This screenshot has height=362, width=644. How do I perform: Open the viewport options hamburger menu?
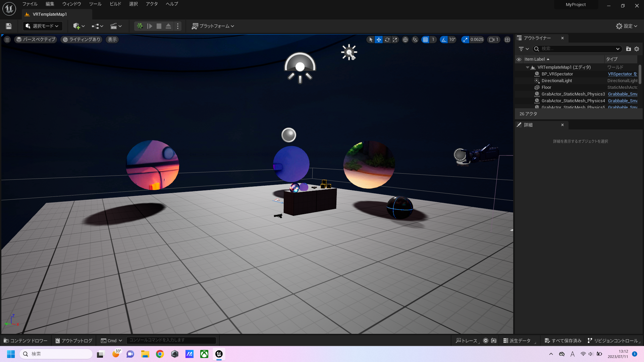[x=7, y=40]
